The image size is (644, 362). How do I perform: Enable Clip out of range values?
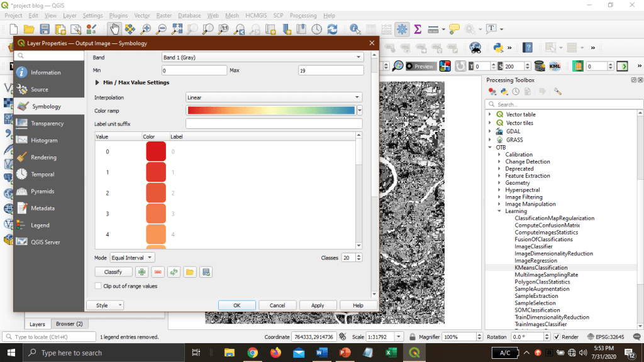pyautogui.click(x=98, y=286)
